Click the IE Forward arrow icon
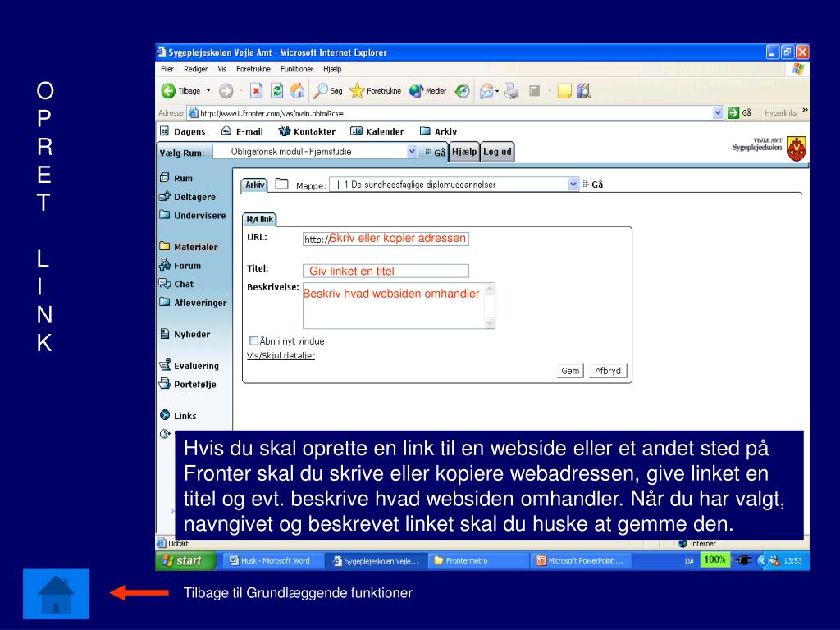This screenshot has height=630, width=840. [226, 91]
